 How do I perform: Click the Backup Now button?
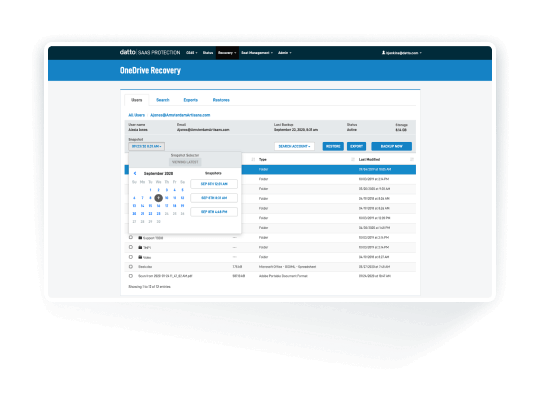(392, 146)
